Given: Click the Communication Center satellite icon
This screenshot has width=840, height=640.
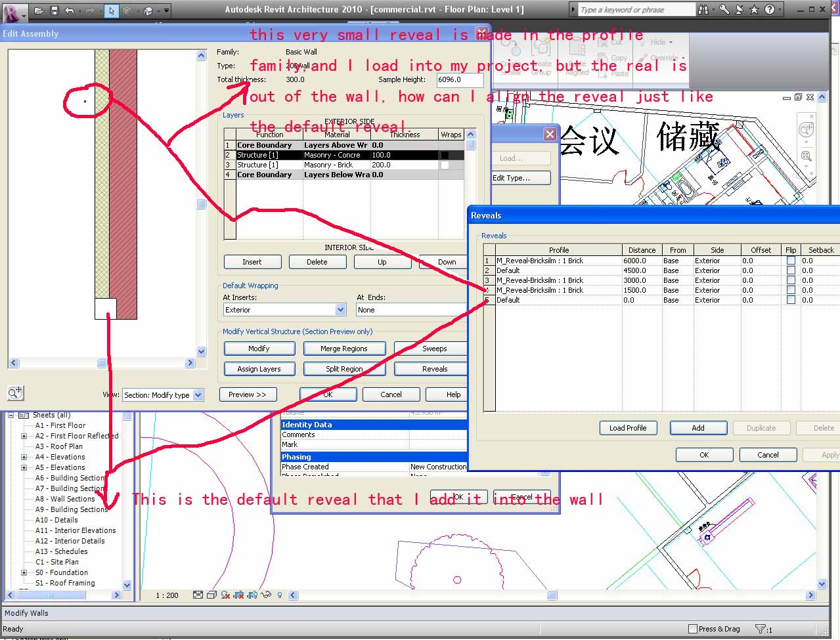Looking at the screenshot, I should [740, 10].
